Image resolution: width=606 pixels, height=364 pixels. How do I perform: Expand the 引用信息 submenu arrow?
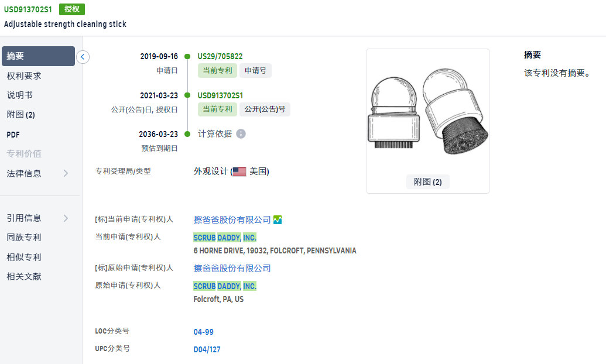[66, 218]
